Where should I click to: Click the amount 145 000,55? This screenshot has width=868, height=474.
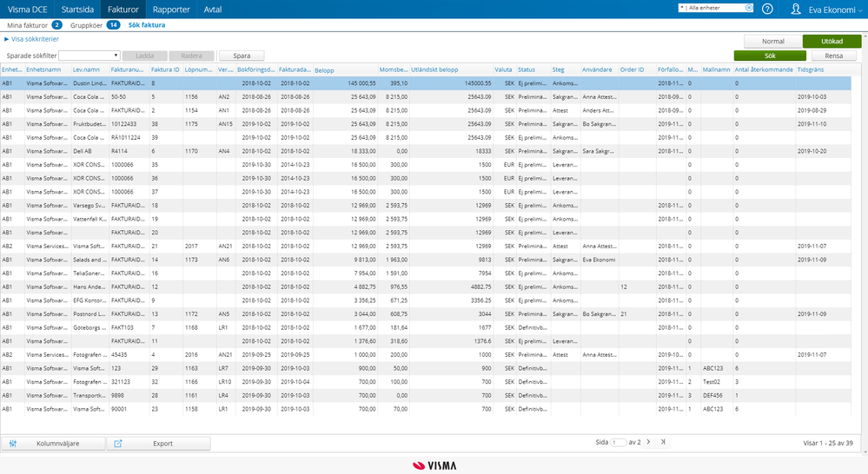361,83
